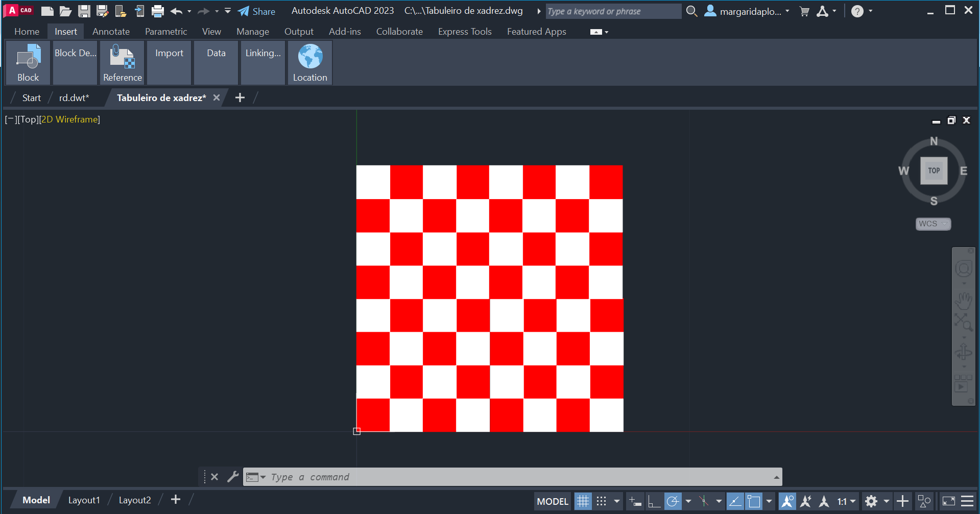The image size is (980, 514).
Task: Click the Share button
Action: click(257, 11)
